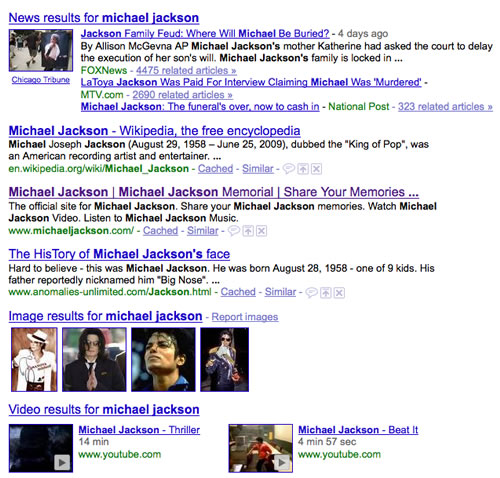Open Michael Jackson Memorial official site

coord(213,192)
